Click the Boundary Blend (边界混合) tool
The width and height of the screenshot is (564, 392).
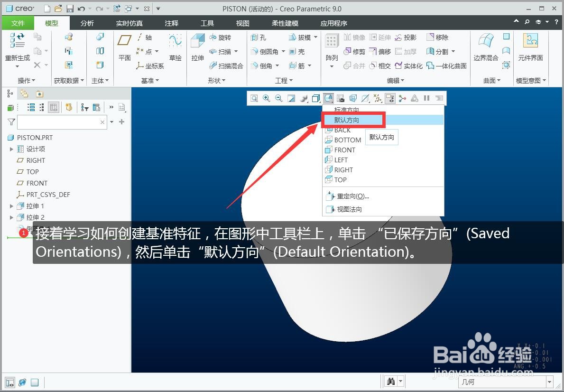pos(486,48)
